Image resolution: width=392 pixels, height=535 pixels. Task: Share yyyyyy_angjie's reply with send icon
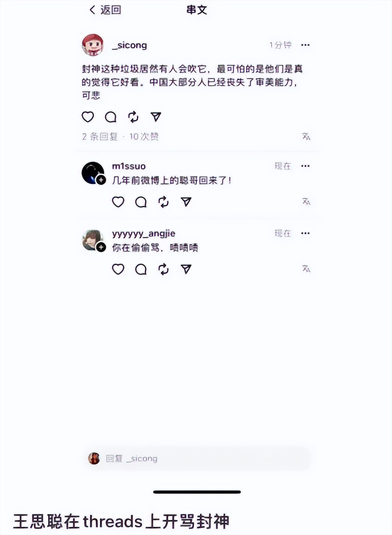pyautogui.click(x=186, y=269)
